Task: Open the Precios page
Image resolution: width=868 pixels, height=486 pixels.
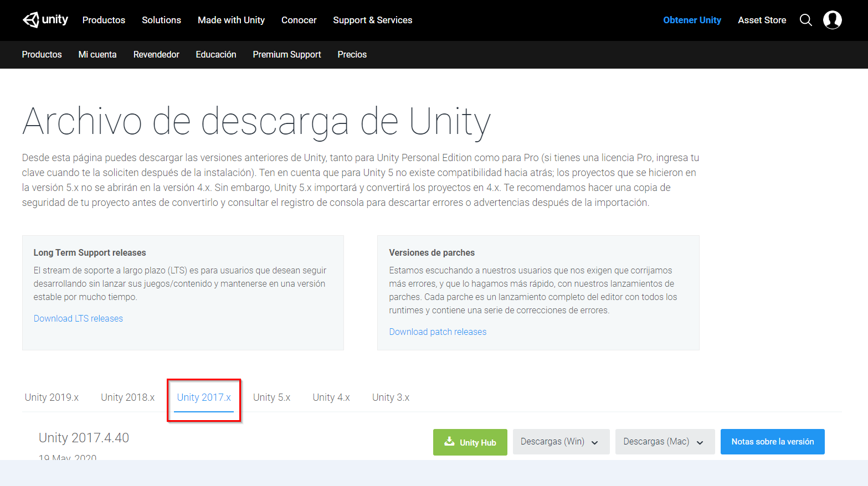Action: (x=352, y=54)
